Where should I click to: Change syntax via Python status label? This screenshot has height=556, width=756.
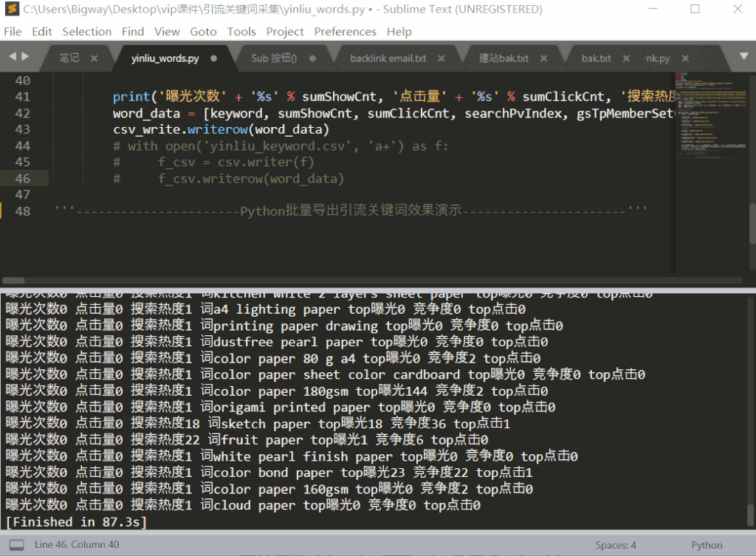pyautogui.click(x=707, y=545)
